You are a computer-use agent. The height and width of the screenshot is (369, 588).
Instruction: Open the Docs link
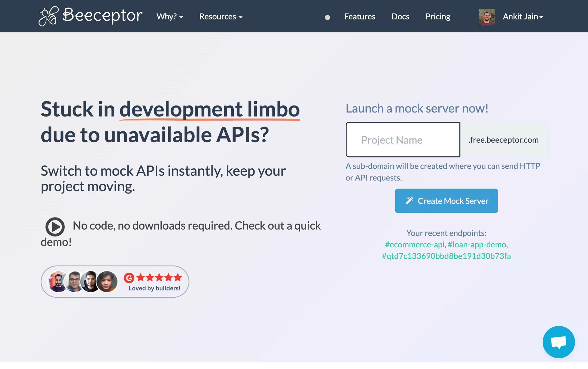coord(400,17)
